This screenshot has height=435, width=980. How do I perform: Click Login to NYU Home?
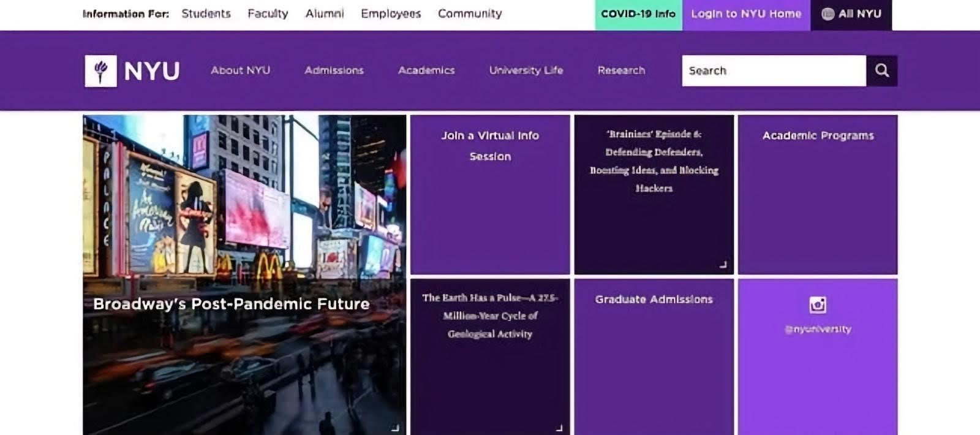[x=746, y=14]
